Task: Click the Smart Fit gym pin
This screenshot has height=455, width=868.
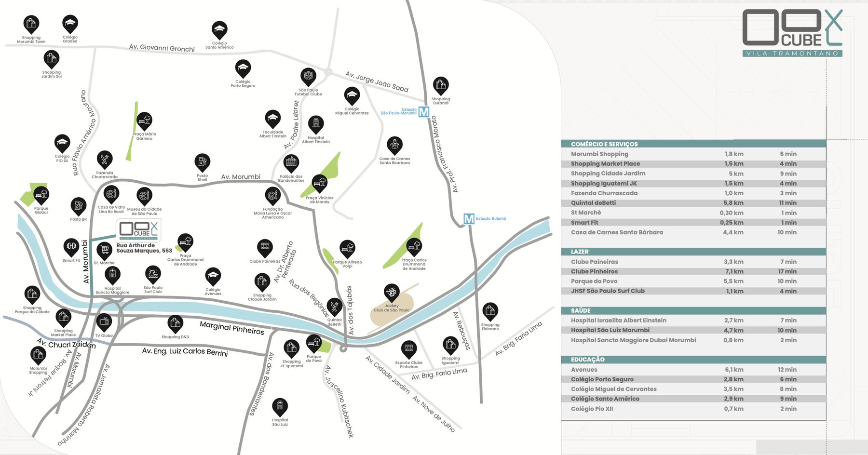Action: [71, 248]
